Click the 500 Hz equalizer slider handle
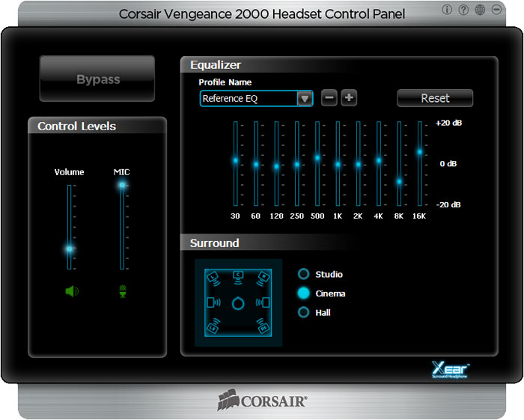 click(317, 158)
